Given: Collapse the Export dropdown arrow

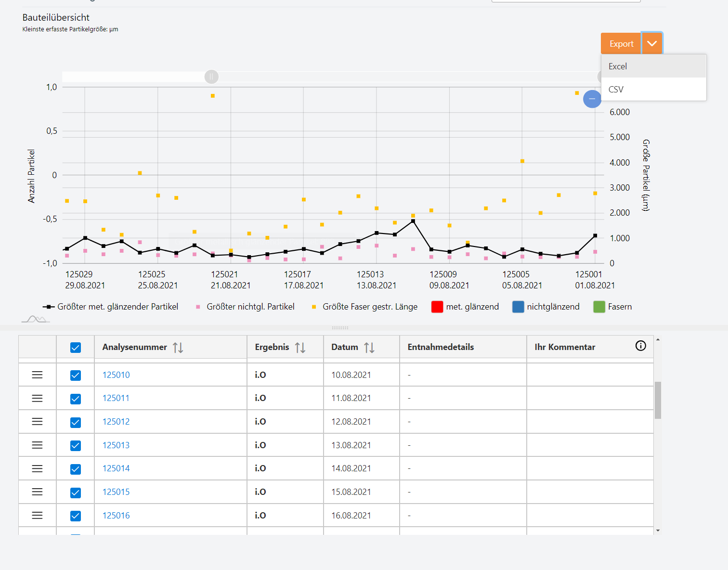Looking at the screenshot, I should pos(652,44).
